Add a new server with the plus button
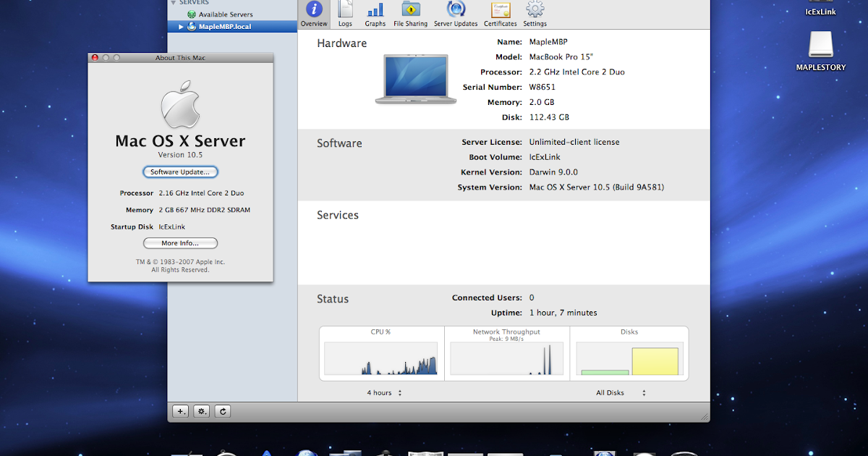Viewport: 868px width, 456px height. (x=180, y=410)
